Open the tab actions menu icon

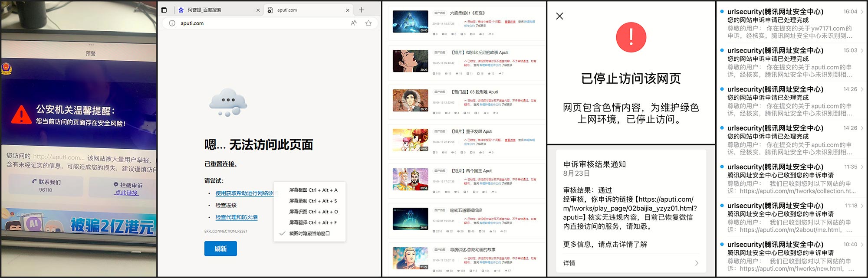pyautogui.click(x=164, y=10)
